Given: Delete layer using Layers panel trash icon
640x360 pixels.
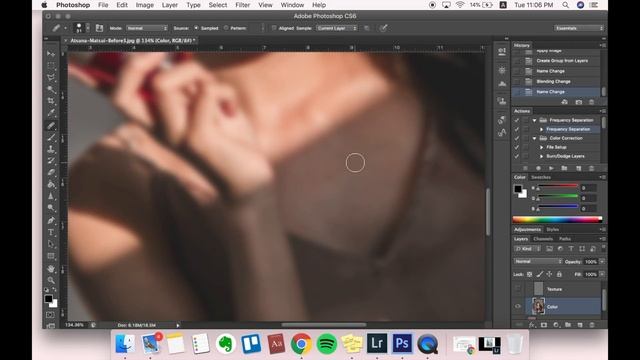Looking at the screenshot, I should (x=591, y=325).
